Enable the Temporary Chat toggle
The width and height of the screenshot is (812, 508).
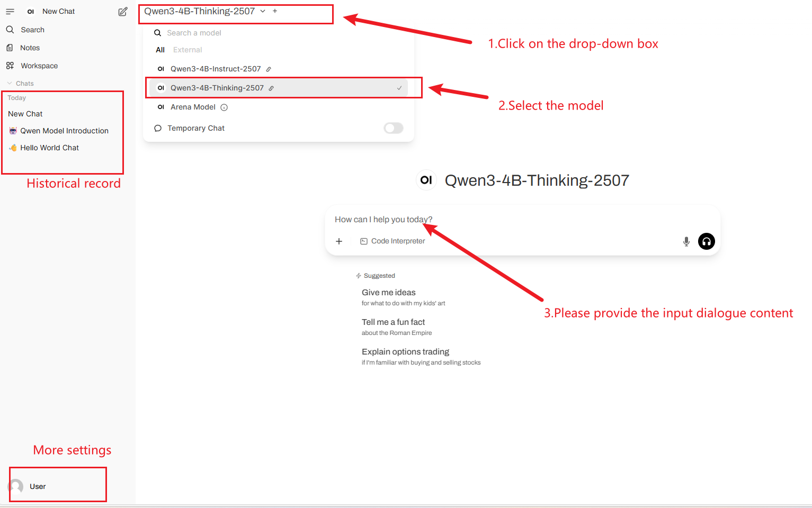coord(393,128)
